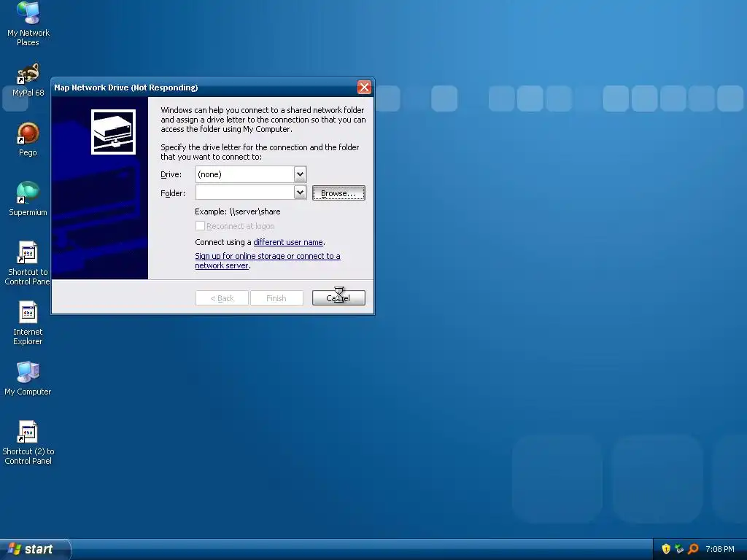Expand the Folder path dropdown arrow
Image resolution: width=747 pixels, height=560 pixels.
pyautogui.click(x=300, y=192)
